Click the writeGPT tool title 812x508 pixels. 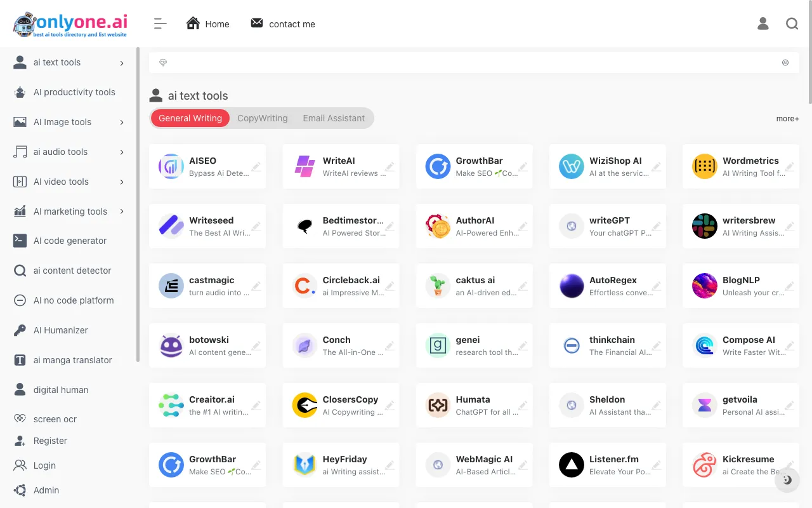click(610, 220)
